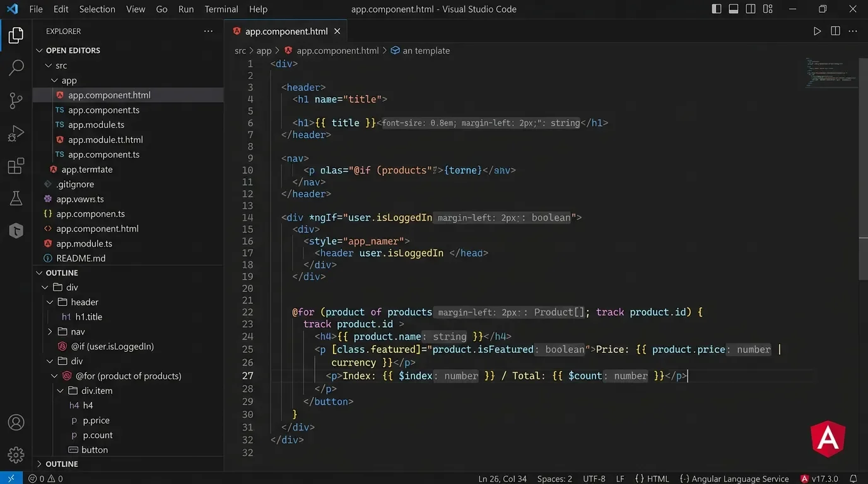Collapse the div.item outline node
Viewport: 868px width, 484px height.
click(x=60, y=391)
